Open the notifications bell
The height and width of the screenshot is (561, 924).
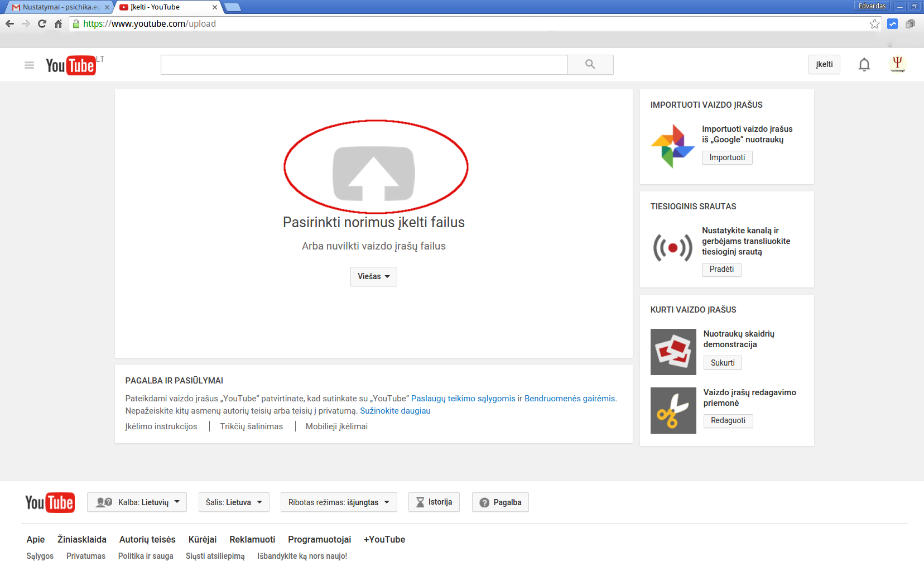864,65
